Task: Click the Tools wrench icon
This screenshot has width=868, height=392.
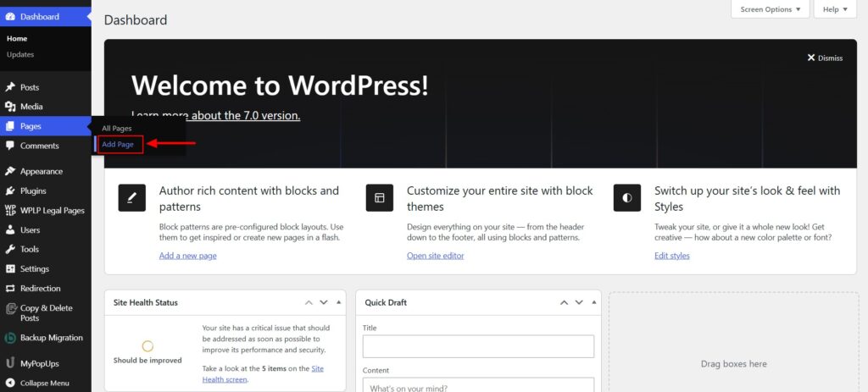Action: point(10,250)
